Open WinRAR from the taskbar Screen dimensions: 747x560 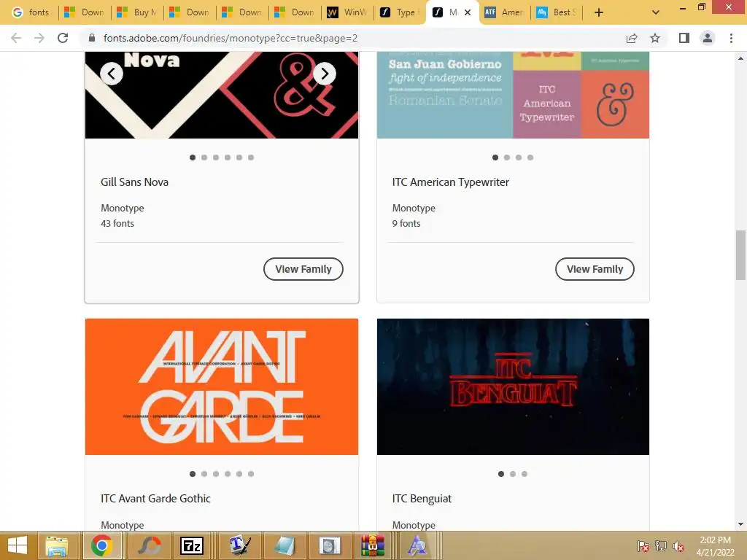(372, 545)
